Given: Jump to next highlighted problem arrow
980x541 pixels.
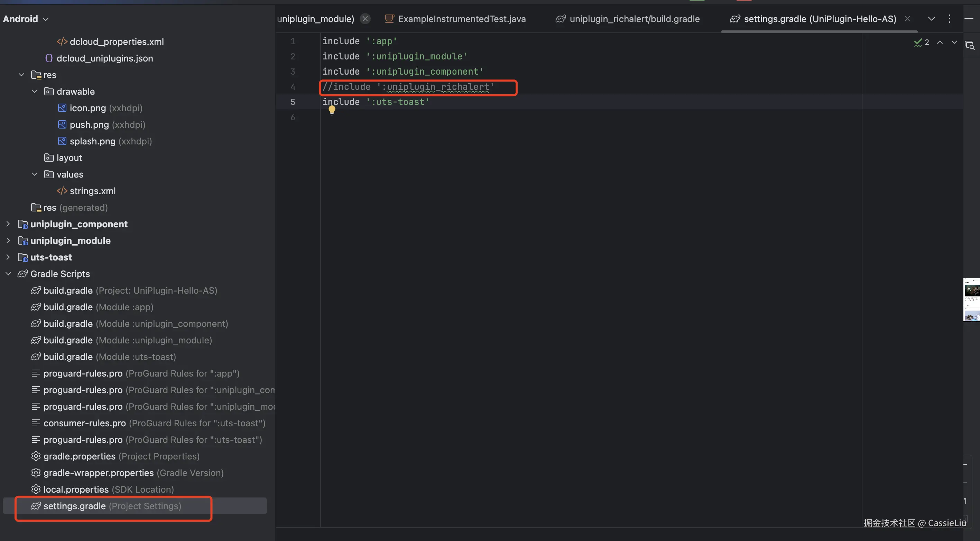Looking at the screenshot, I should pyautogui.click(x=954, y=42).
